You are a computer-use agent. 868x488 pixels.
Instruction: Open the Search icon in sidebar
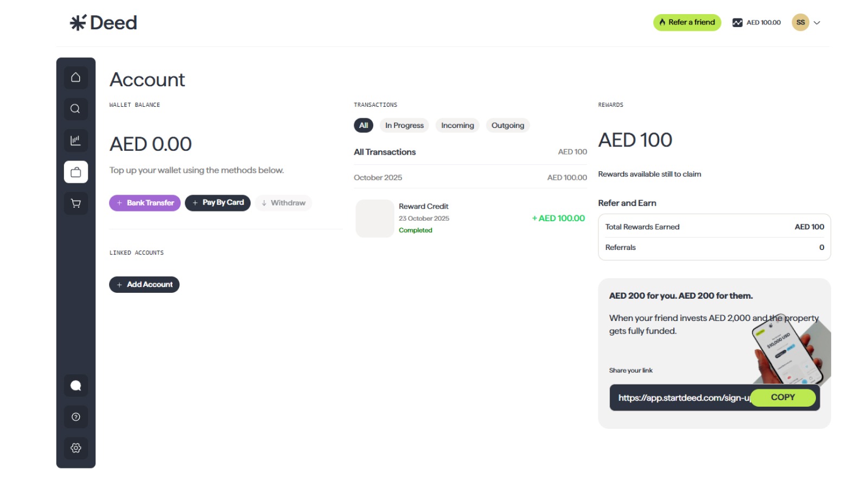75,109
